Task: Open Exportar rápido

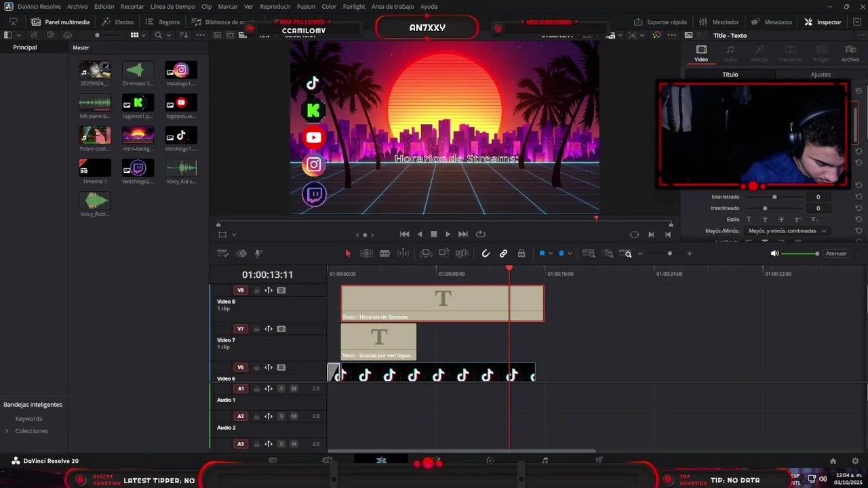Action: (660, 22)
